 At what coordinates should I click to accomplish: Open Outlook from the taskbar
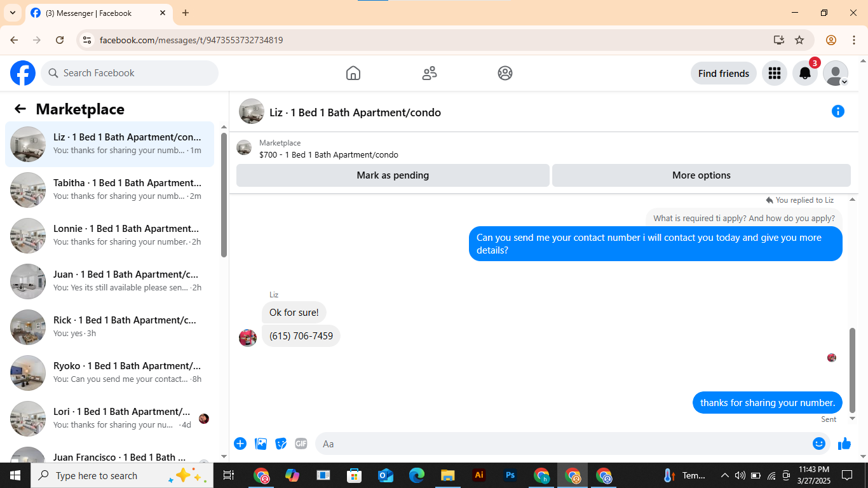386,475
